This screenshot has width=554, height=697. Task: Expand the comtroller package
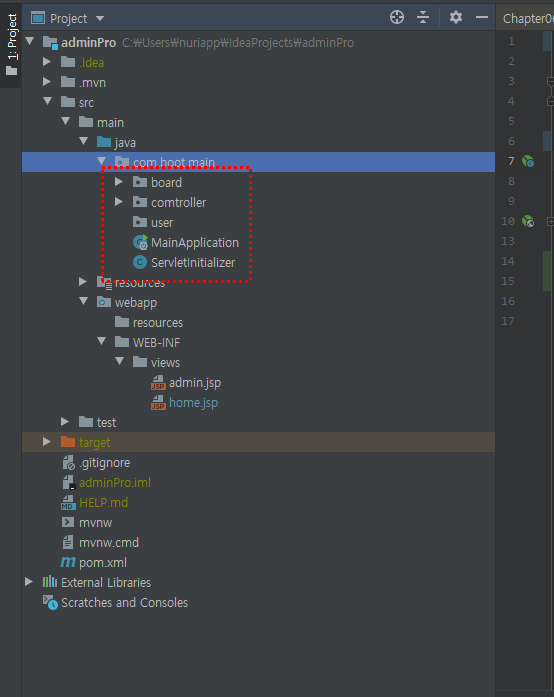click(119, 202)
